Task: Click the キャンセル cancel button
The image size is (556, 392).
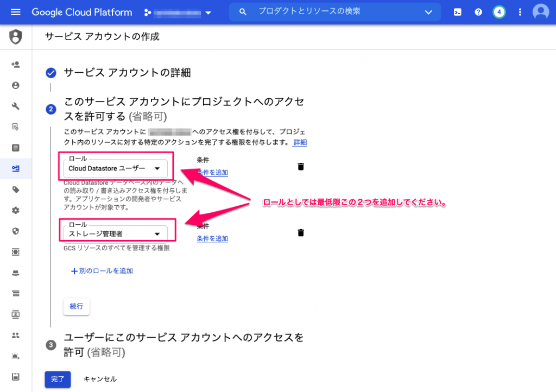Action: tap(100, 379)
